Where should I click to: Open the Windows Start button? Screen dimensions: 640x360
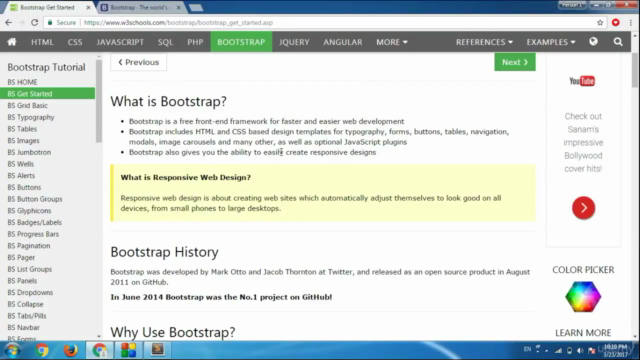(x=12, y=350)
